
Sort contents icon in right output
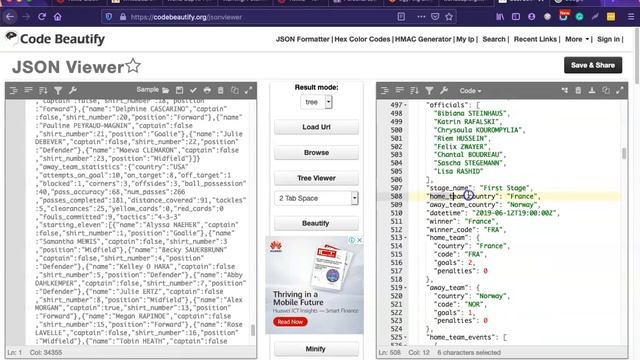coord(414,90)
